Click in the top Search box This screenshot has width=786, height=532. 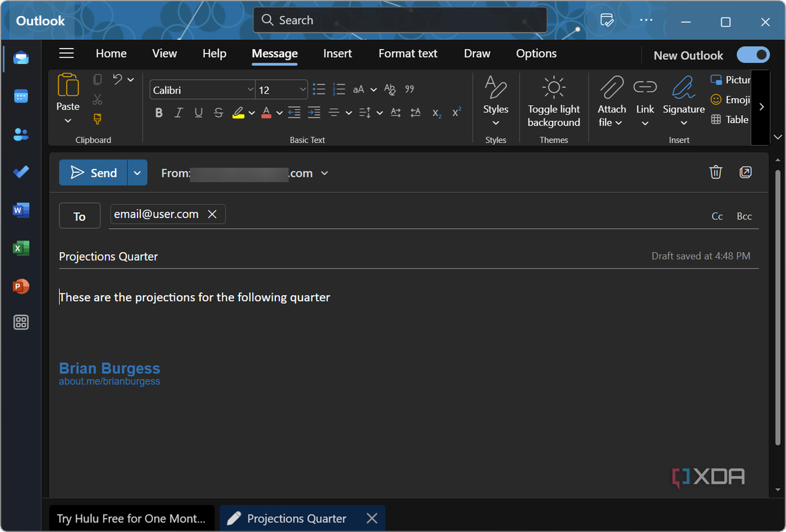click(400, 20)
